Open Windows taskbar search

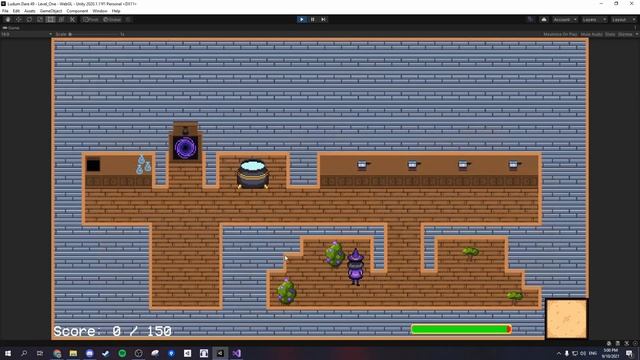coord(24,353)
